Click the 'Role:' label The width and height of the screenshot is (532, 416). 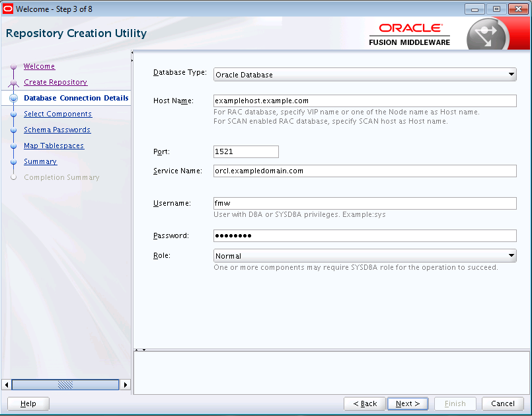tap(162, 255)
